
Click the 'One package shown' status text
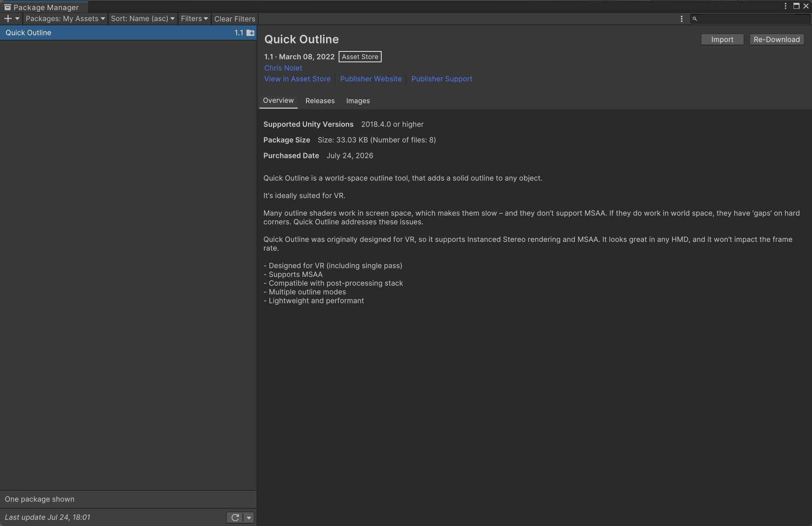coord(39,499)
